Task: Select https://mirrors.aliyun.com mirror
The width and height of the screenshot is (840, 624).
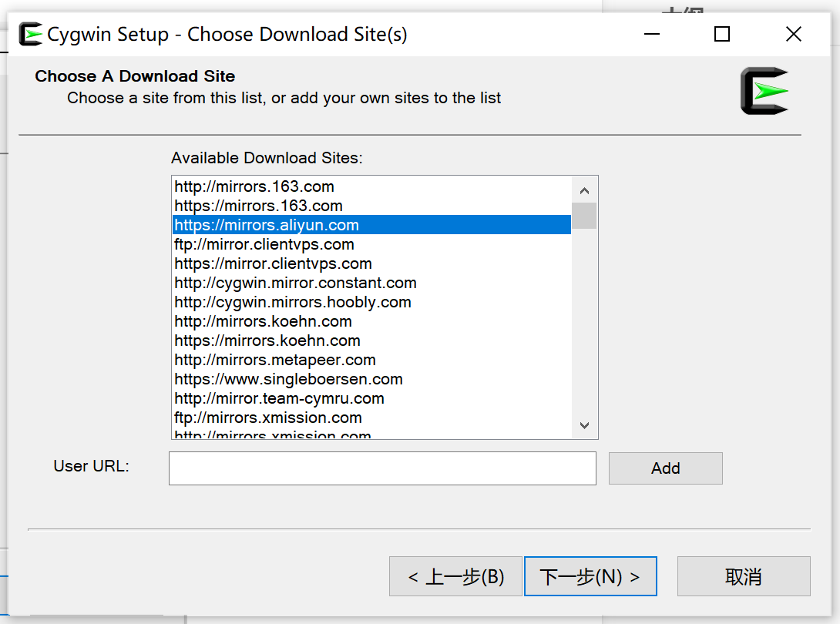Action: pyautogui.click(x=371, y=225)
